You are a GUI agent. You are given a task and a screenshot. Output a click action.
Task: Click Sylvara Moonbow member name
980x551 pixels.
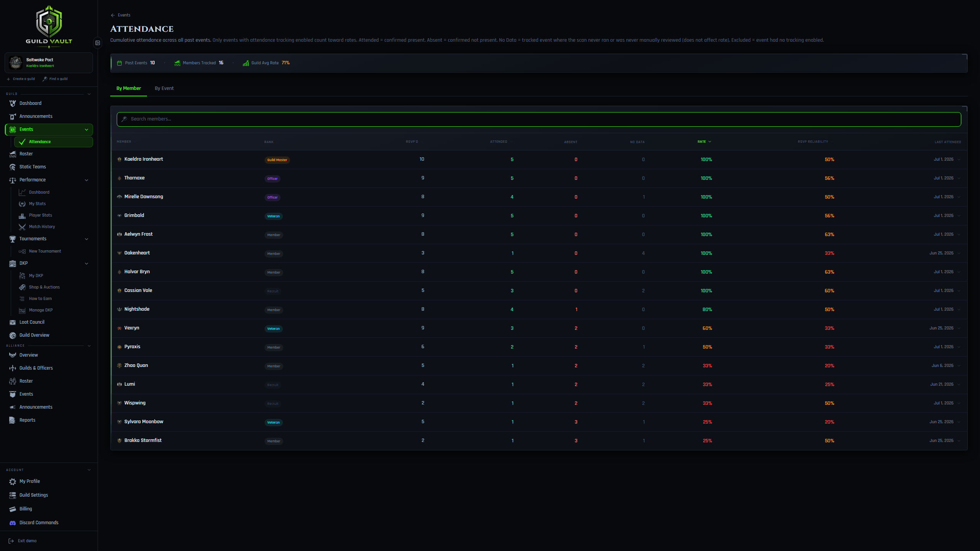(x=144, y=422)
